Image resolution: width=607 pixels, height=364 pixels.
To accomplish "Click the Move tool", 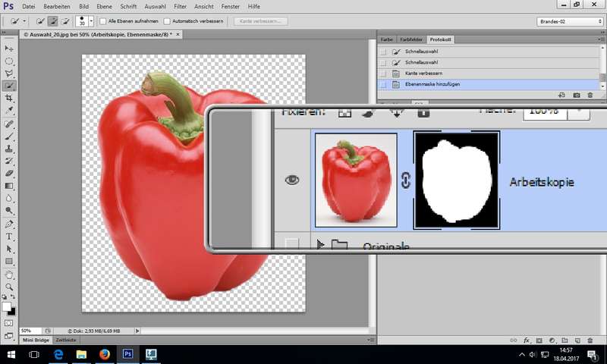I will tap(10, 49).
